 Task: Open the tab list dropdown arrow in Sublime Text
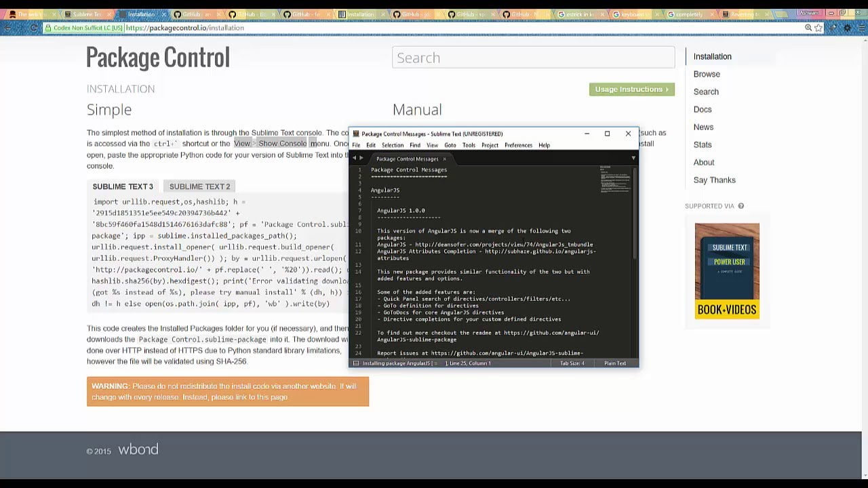633,158
